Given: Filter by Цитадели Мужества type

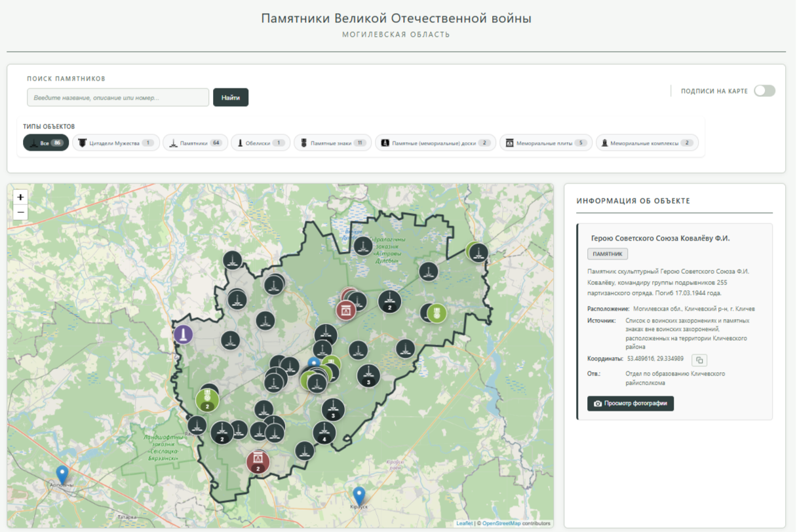Looking at the screenshot, I should tap(115, 143).
